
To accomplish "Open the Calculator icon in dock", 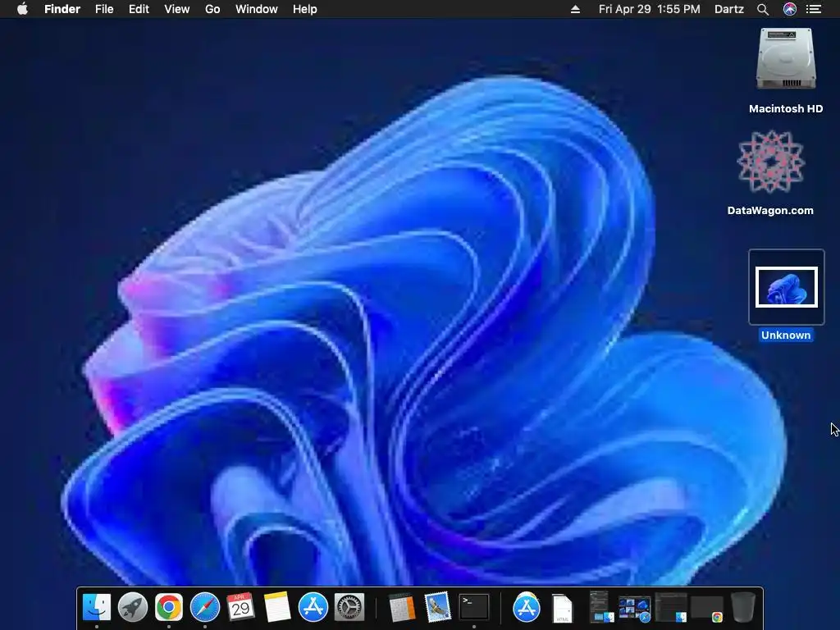I will click(x=401, y=607).
